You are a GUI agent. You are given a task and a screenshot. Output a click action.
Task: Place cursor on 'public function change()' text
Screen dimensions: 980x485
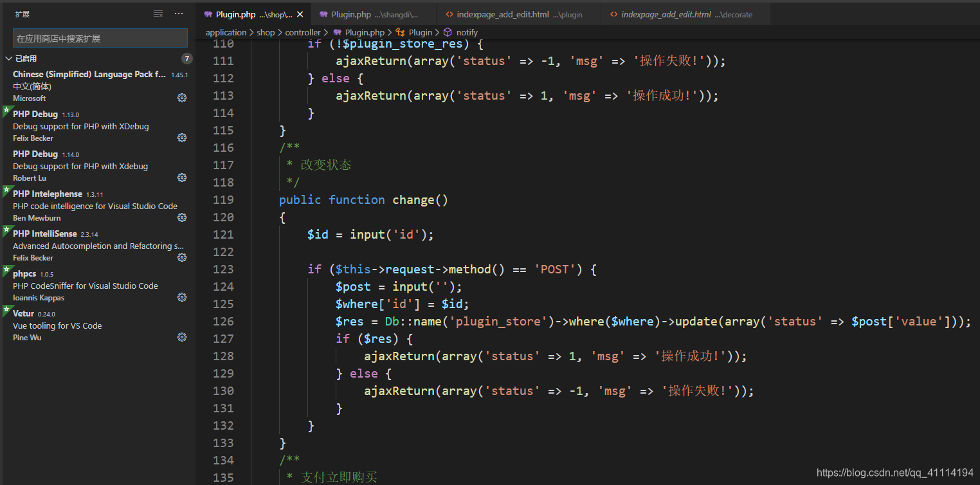[x=363, y=199]
